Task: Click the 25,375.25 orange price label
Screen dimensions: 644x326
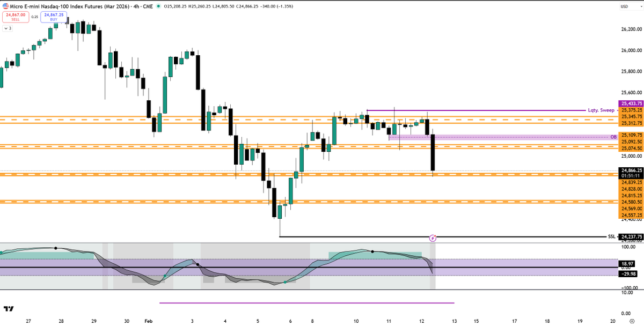Action: [x=631, y=110]
